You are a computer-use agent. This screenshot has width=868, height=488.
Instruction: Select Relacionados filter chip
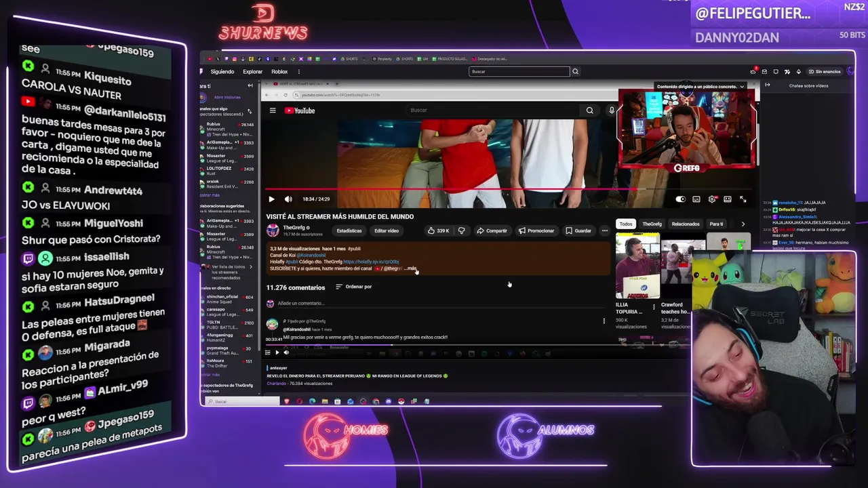(686, 224)
